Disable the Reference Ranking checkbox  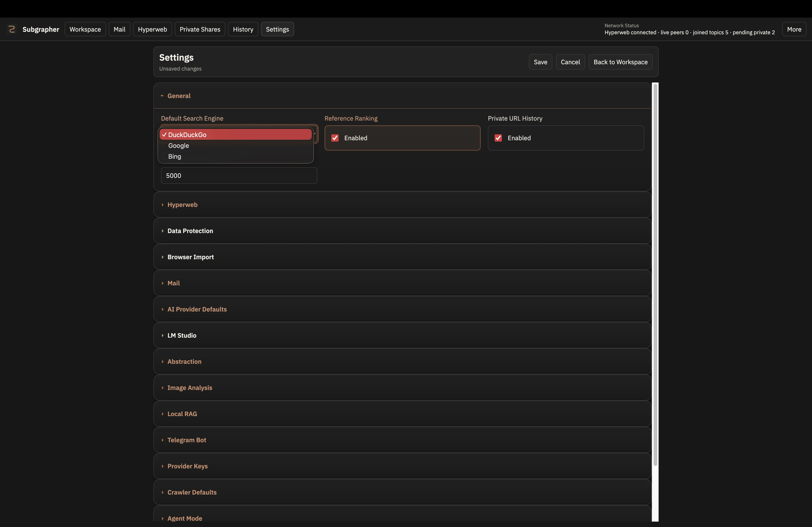point(335,138)
